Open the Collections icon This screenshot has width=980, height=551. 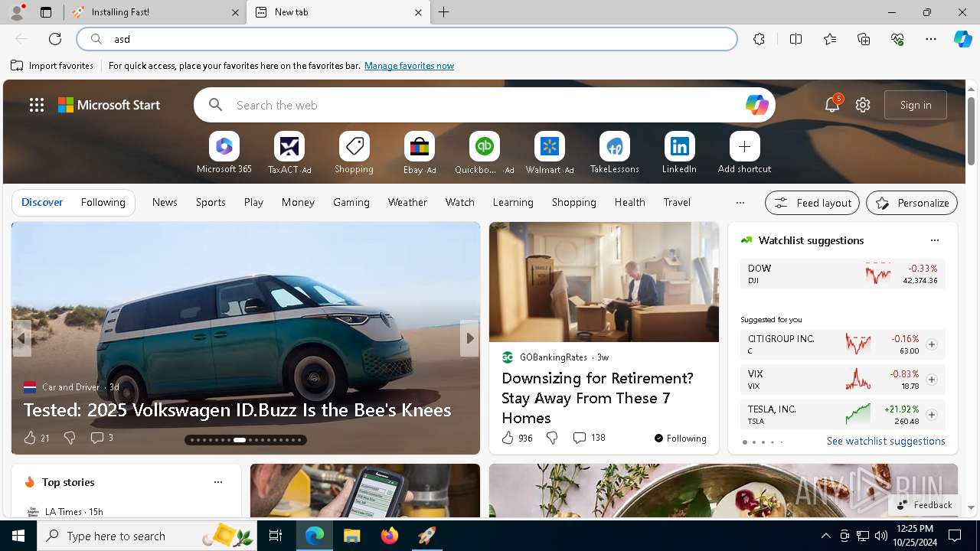[864, 39]
